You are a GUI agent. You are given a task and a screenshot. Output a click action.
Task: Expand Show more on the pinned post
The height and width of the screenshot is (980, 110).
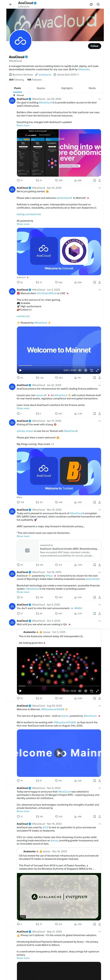click(x=23, y=125)
